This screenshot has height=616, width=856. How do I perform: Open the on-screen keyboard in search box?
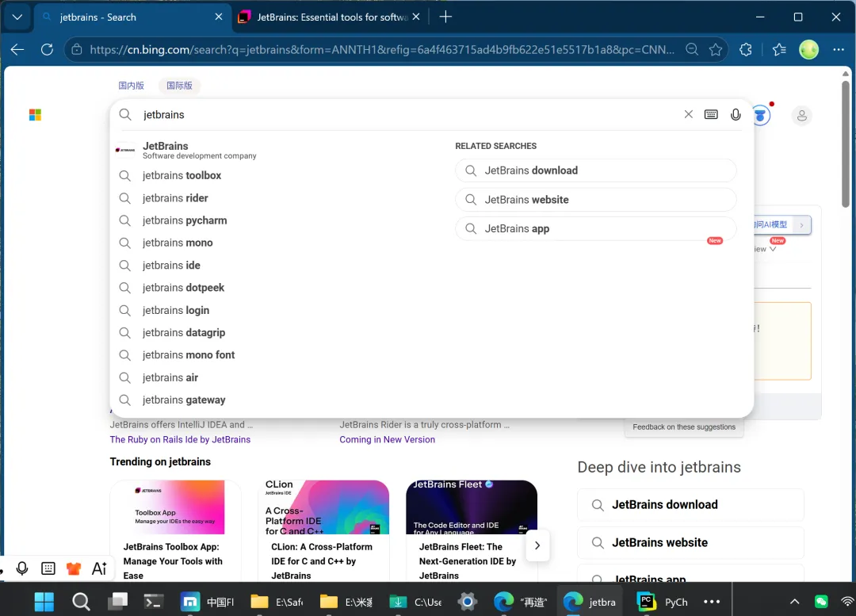(x=711, y=114)
